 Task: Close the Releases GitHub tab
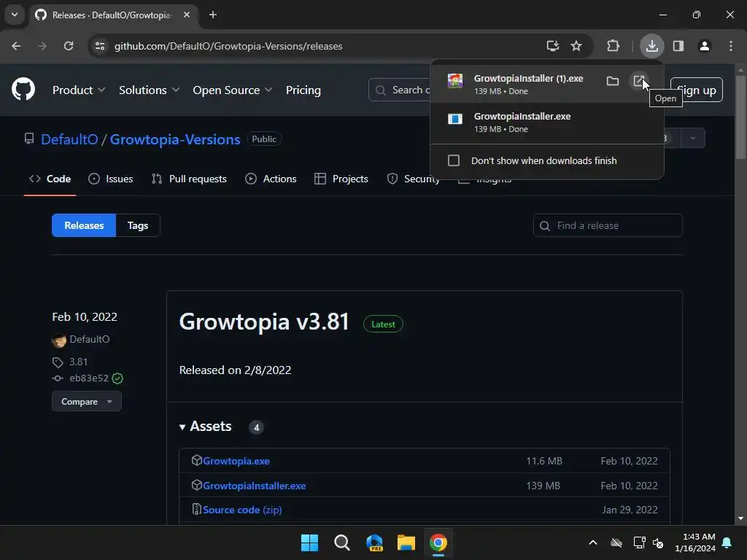click(187, 15)
